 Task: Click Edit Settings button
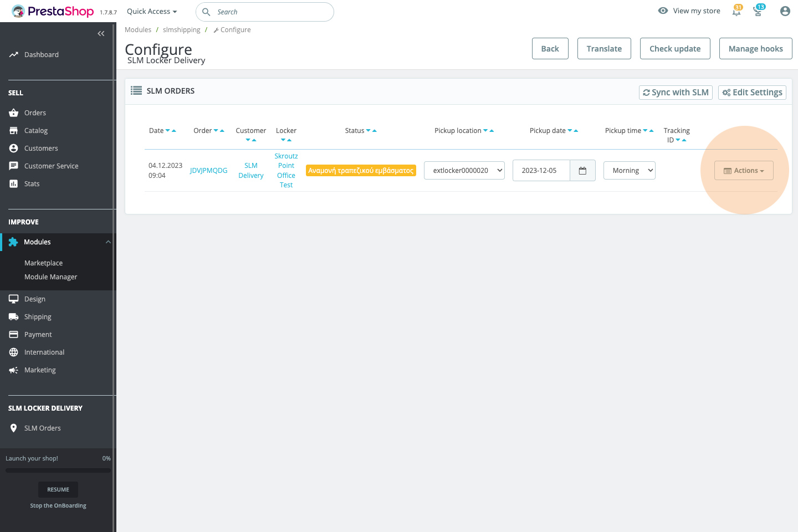(752, 93)
